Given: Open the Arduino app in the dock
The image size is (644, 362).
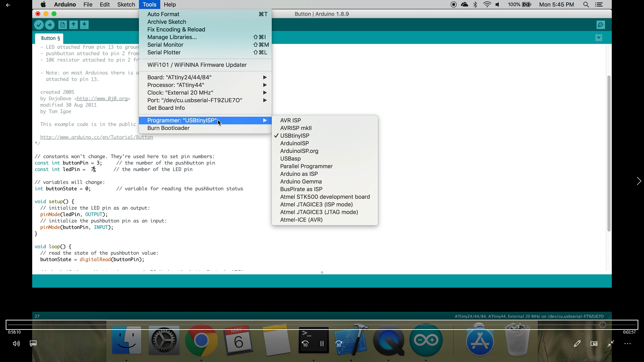Looking at the screenshot, I should [x=426, y=341].
